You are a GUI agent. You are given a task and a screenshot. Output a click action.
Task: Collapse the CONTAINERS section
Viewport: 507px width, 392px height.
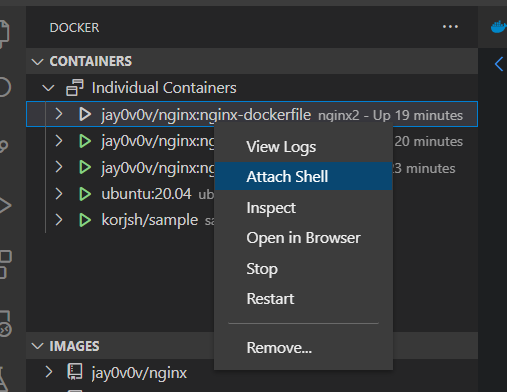[x=37, y=62]
